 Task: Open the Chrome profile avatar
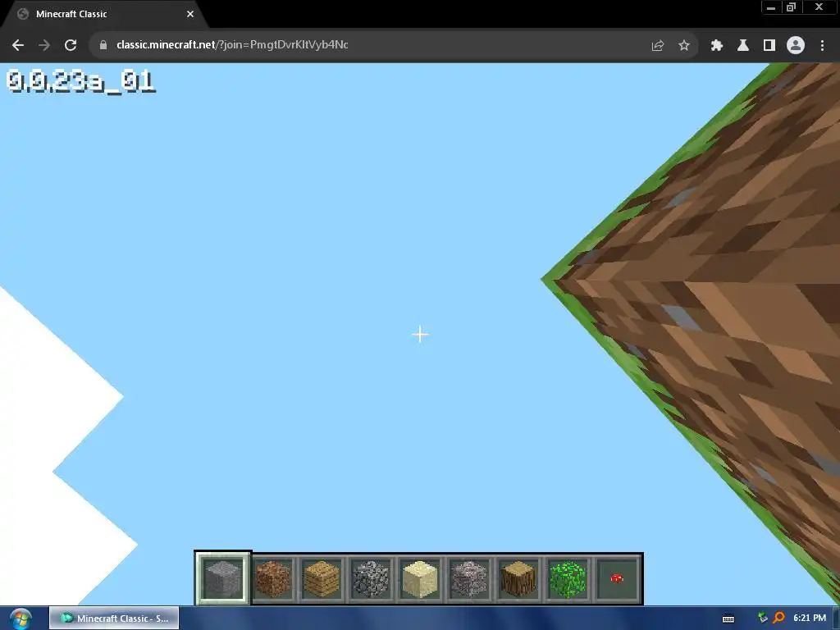(x=796, y=45)
